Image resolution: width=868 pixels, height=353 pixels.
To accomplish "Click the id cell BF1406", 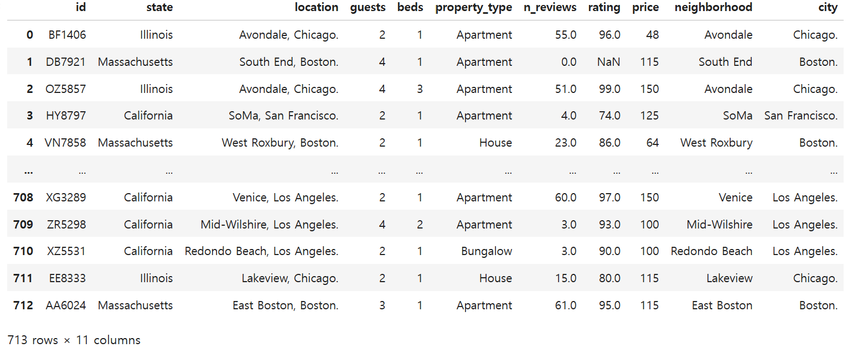I will (66, 35).
